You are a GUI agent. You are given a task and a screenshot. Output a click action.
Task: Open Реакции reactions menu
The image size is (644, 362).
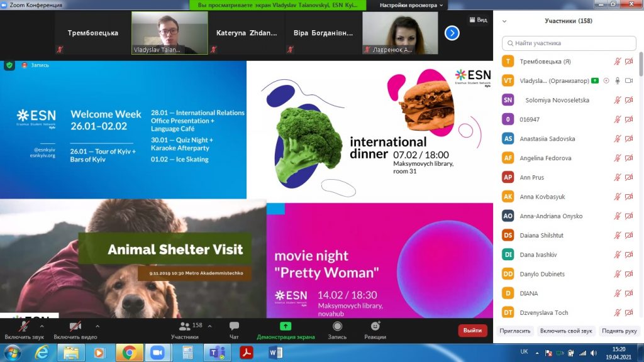click(x=375, y=331)
